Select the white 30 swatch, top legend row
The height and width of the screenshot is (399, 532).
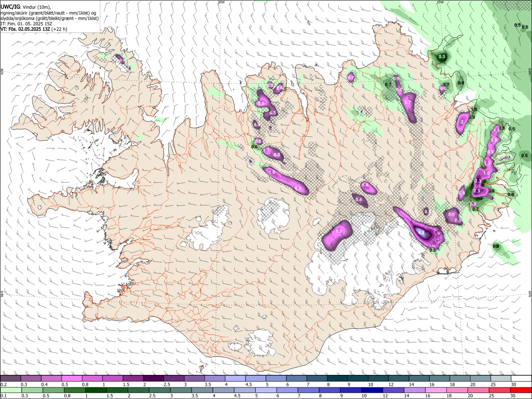521,378
